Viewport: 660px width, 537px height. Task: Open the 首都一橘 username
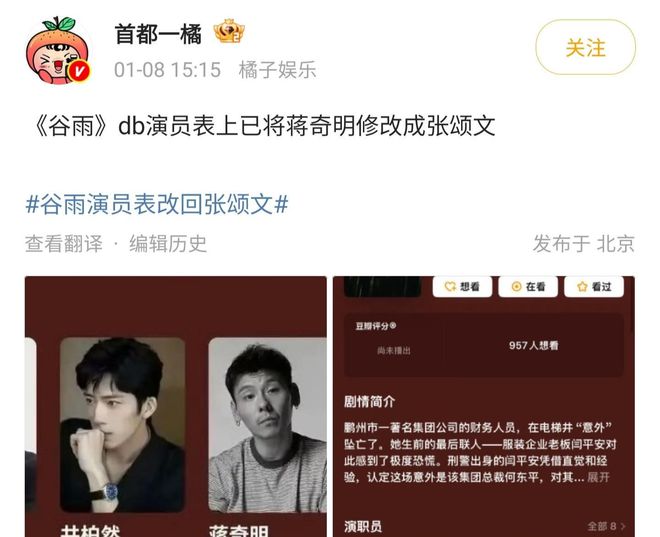(x=158, y=34)
